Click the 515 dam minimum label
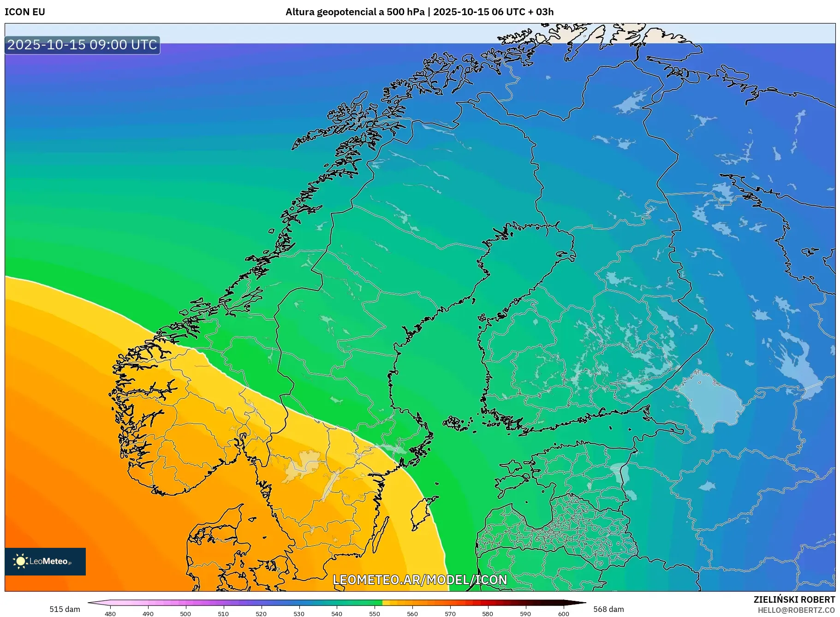The height and width of the screenshot is (617, 840). 65,609
